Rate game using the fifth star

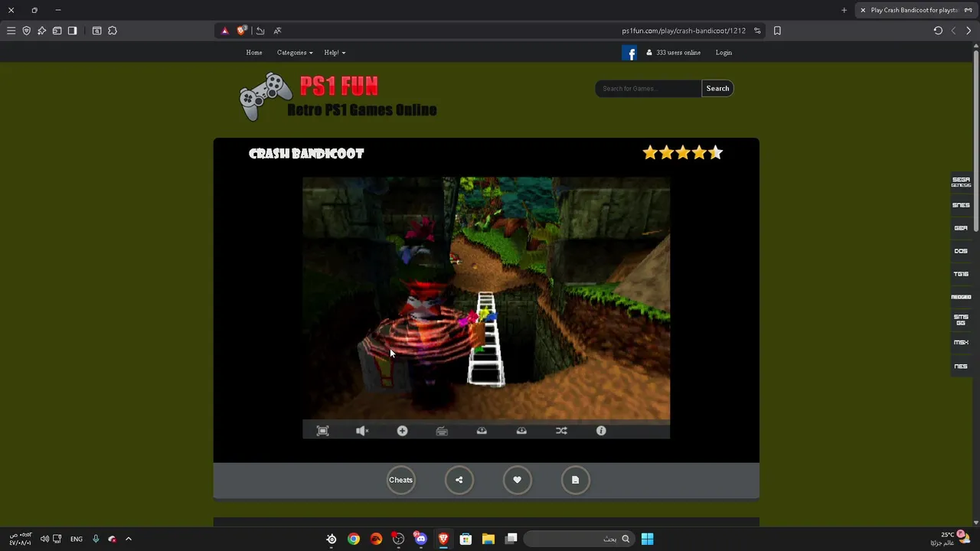coord(715,153)
